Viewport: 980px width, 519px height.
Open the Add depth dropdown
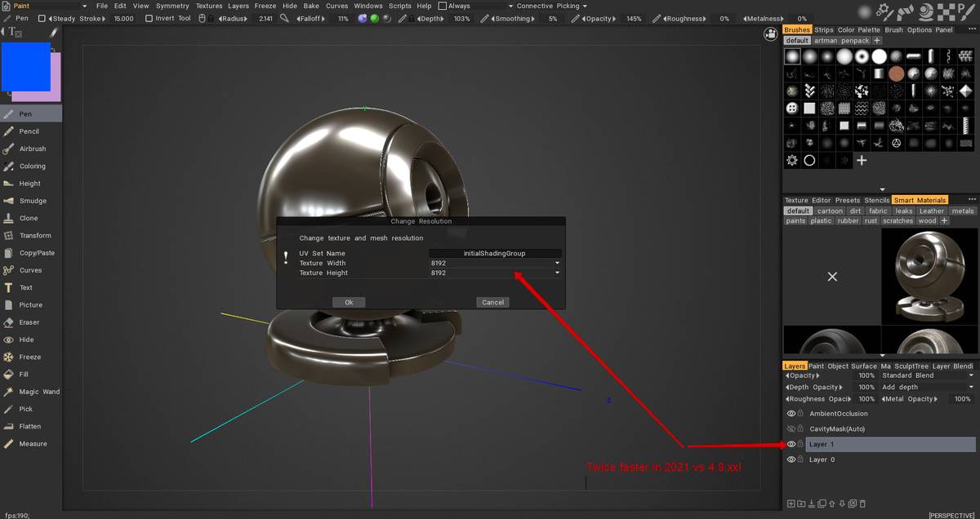[928, 387]
